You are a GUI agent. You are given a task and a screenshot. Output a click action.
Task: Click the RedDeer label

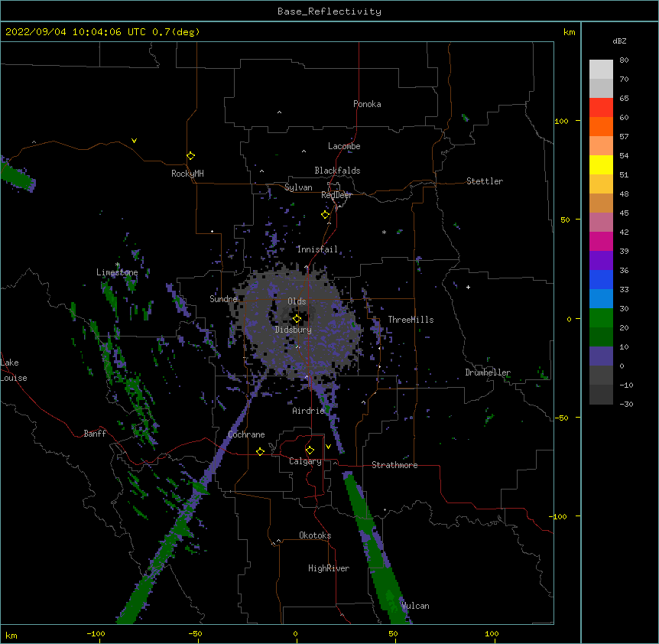[336, 195]
